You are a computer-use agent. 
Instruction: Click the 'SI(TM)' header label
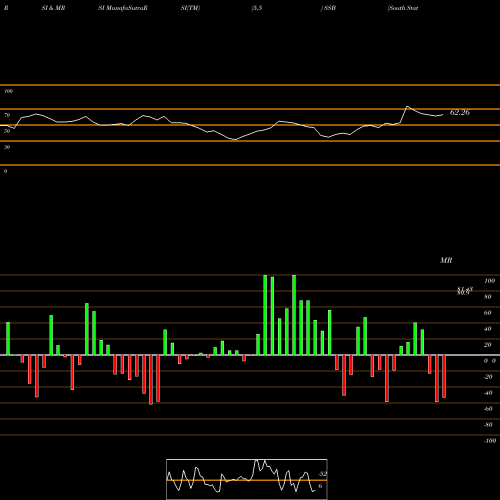[190, 8]
